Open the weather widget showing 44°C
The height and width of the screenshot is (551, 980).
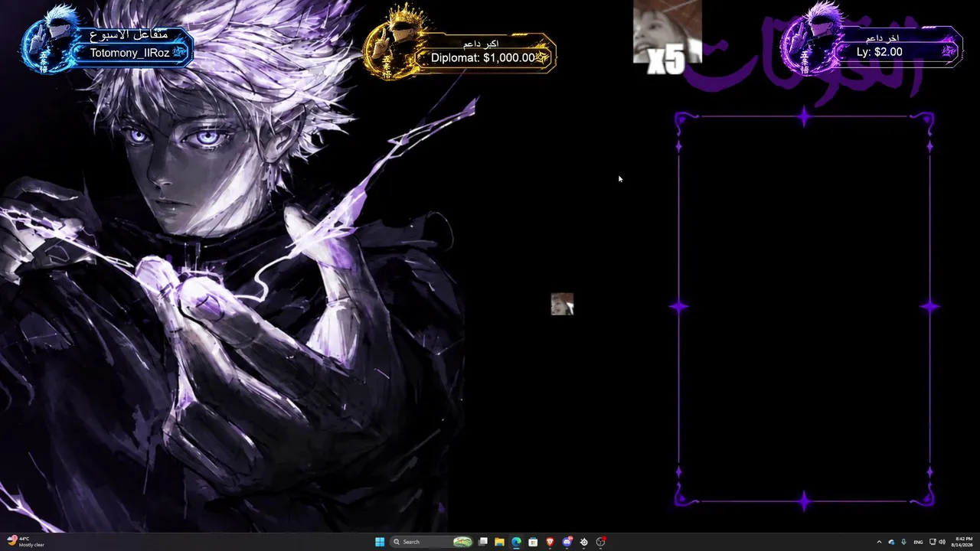[x=26, y=542]
